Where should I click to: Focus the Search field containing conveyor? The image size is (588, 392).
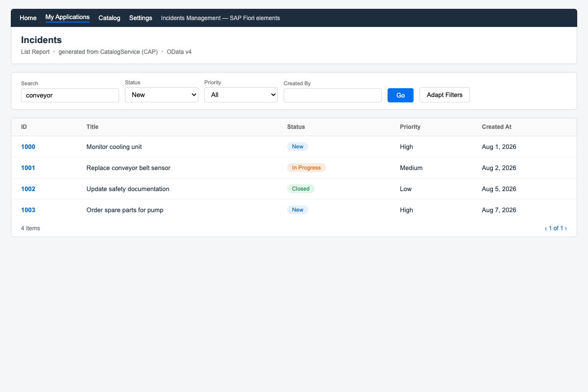pyautogui.click(x=70, y=95)
